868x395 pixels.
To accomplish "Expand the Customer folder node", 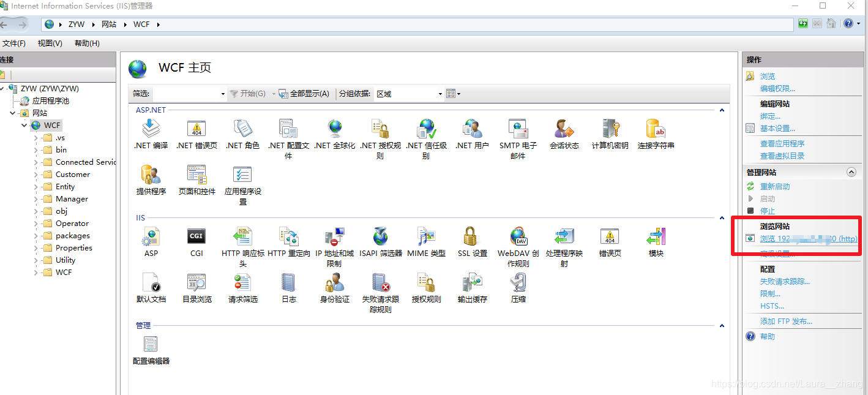I will 36,175.
